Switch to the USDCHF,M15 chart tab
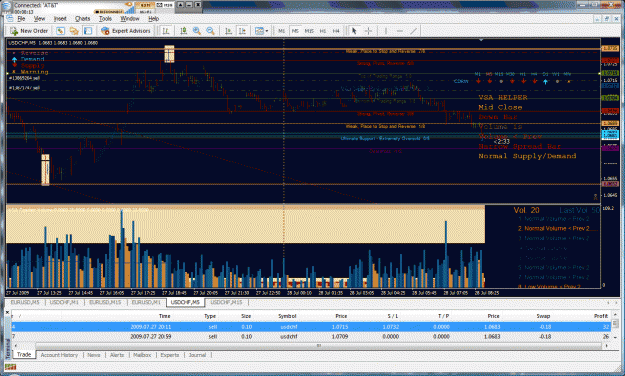This screenshot has width=625, height=376. (x=226, y=302)
